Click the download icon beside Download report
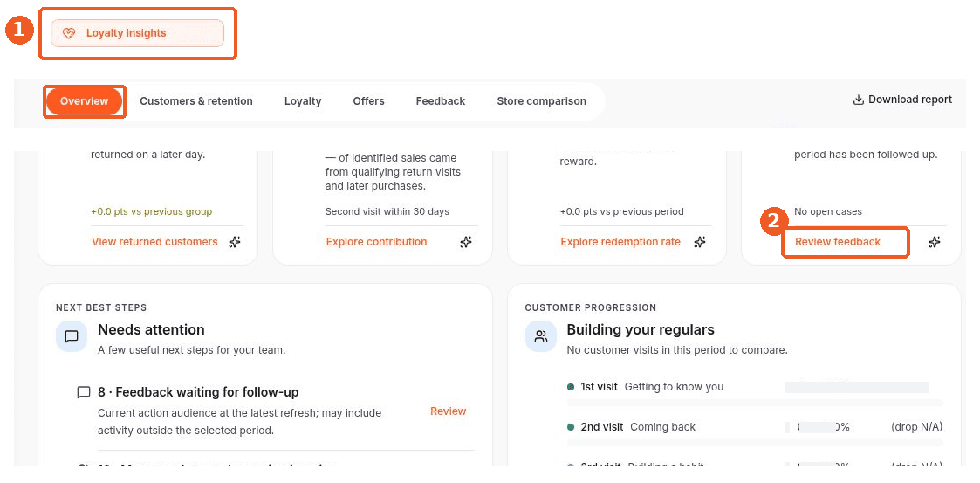Viewport: 980px width, 483px height. coord(859,100)
